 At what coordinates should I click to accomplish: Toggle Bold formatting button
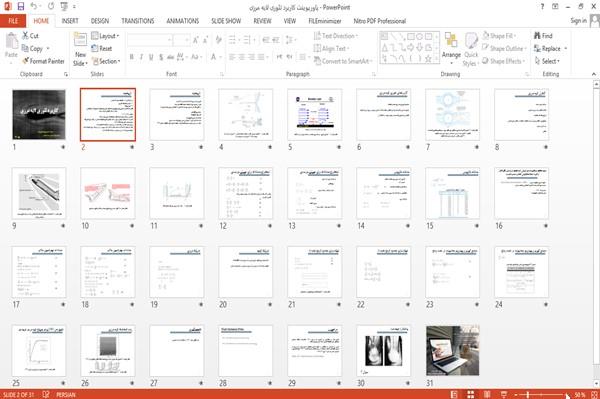pos(132,57)
